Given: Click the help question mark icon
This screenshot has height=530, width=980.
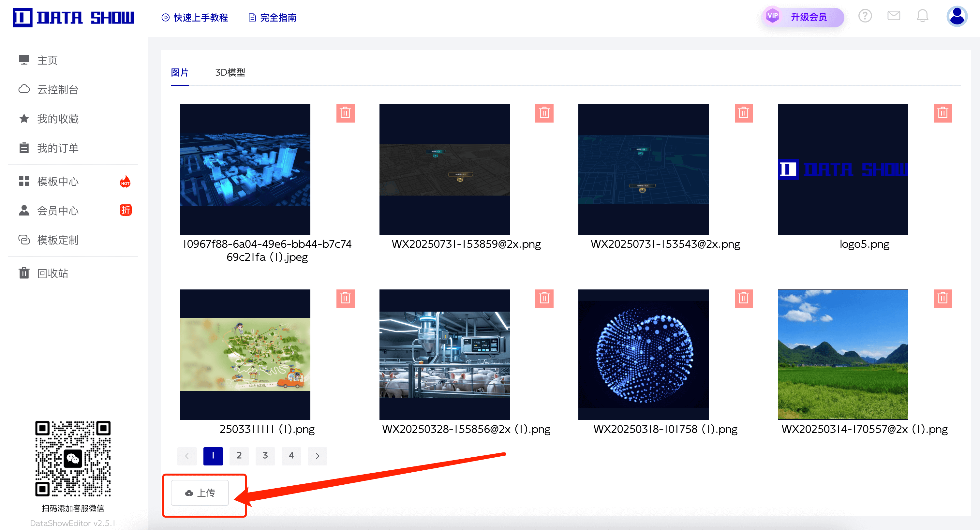Looking at the screenshot, I should pos(865,16).
